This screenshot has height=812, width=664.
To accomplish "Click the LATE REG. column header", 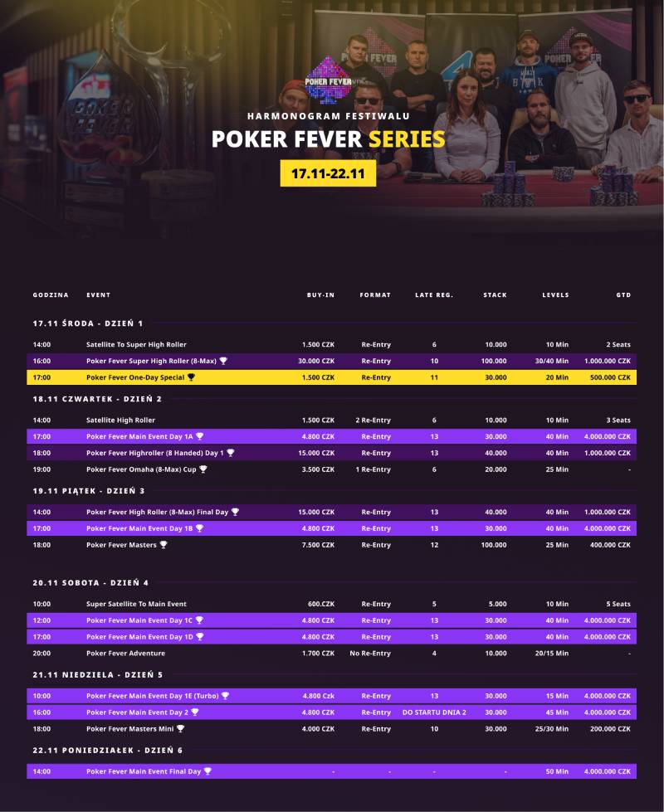I will (434, 295).
